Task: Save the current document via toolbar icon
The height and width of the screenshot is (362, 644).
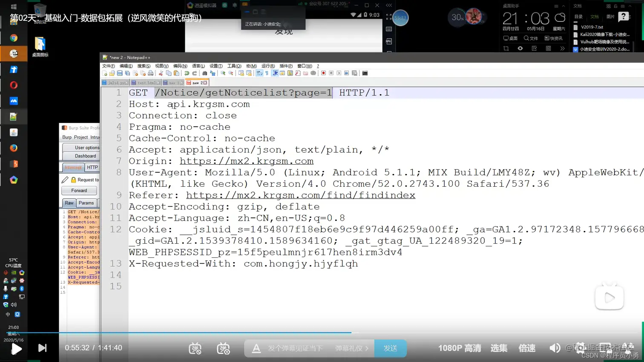Action: tap(120, 73)
